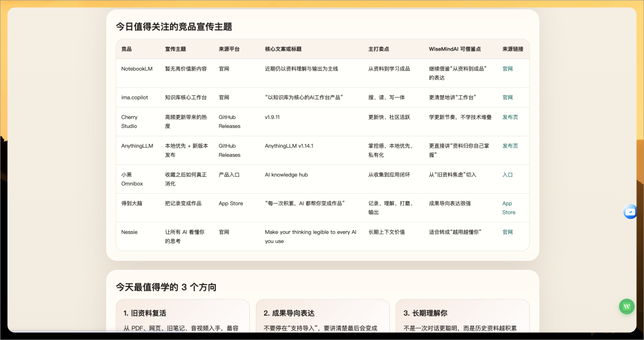
Task: Click GitHub Releases in the AnythingLLM row
Action: (x=230, y=151)
